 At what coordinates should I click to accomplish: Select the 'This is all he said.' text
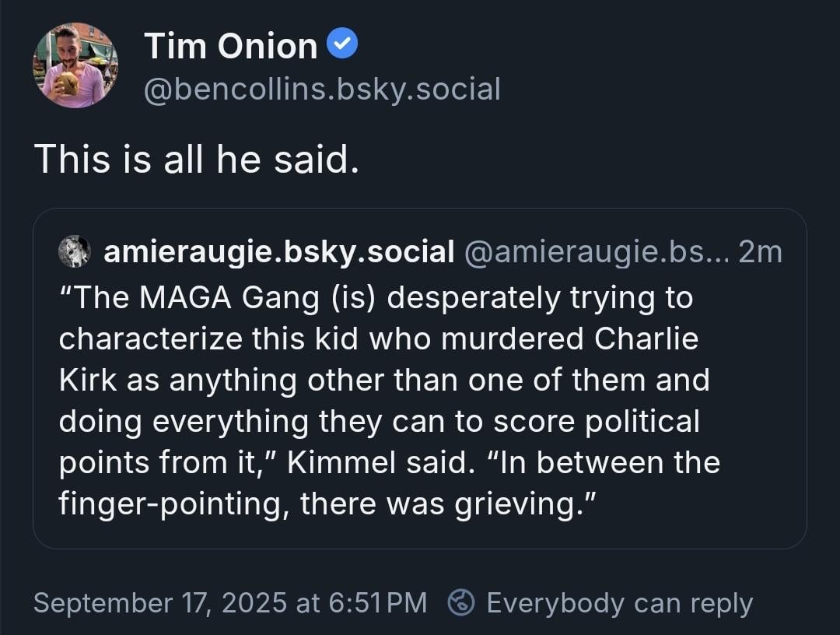pos(197,160)
